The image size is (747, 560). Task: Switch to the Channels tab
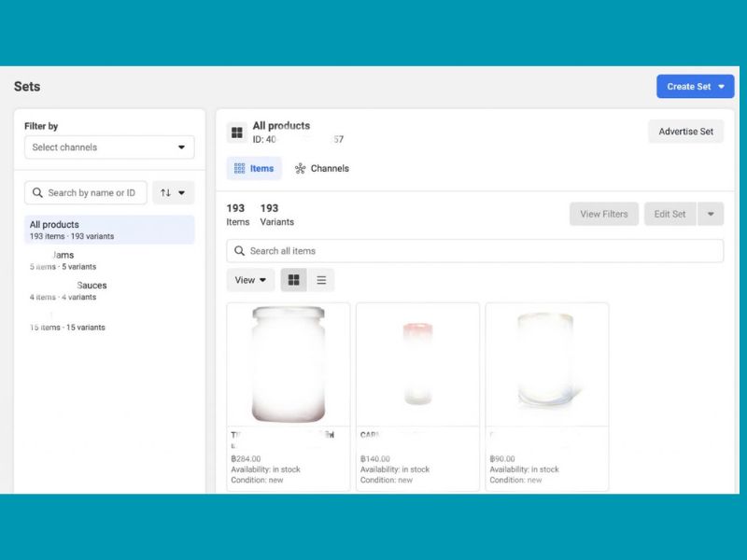click(321, 169)
